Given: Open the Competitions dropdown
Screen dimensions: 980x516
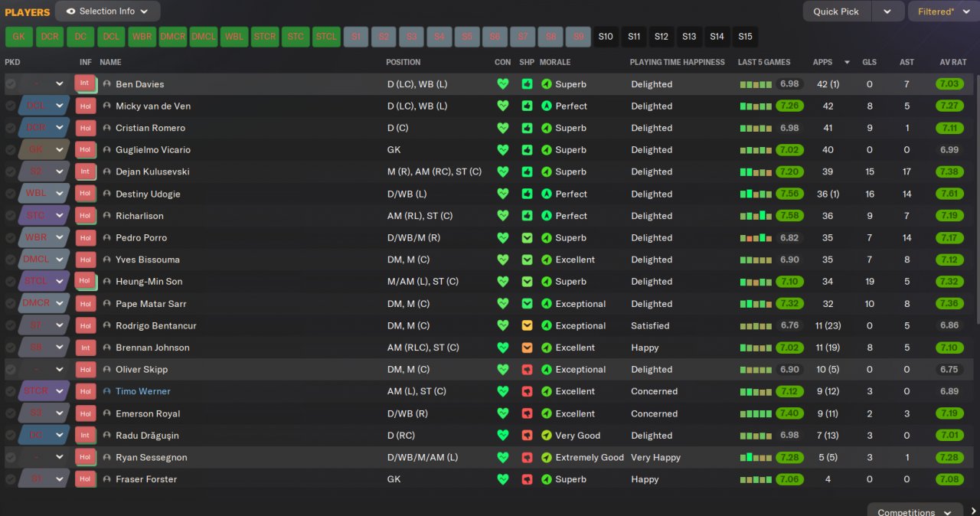Looking at the screenshot, I should point(915,511).
